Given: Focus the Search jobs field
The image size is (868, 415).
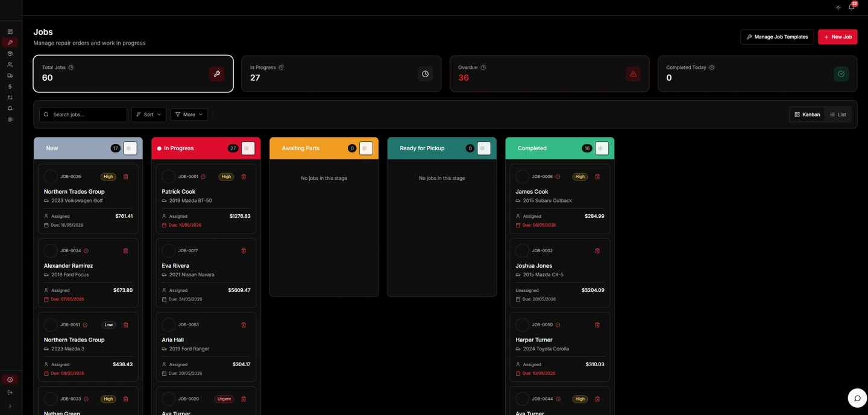Looking at the screenshot, I should 83,115.
